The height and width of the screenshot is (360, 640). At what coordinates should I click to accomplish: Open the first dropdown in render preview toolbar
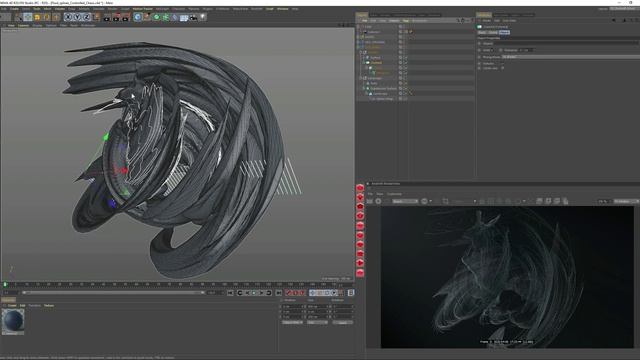click(x=405, y=201)
